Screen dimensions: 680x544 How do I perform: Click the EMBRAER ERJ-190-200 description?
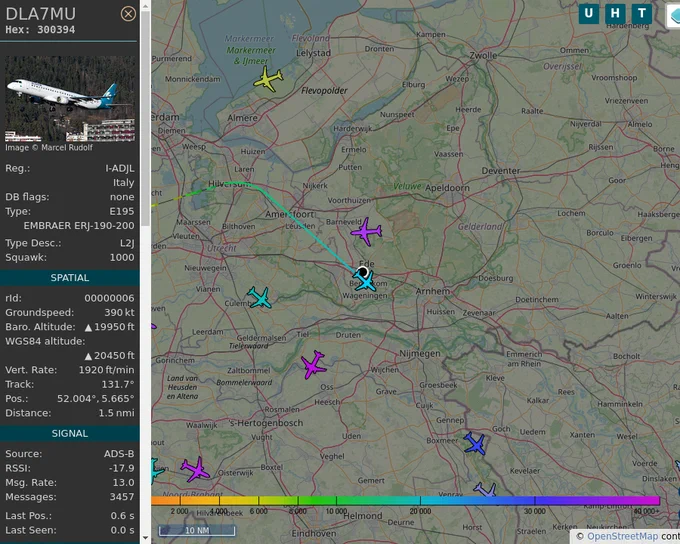click(x=79, y=226)
